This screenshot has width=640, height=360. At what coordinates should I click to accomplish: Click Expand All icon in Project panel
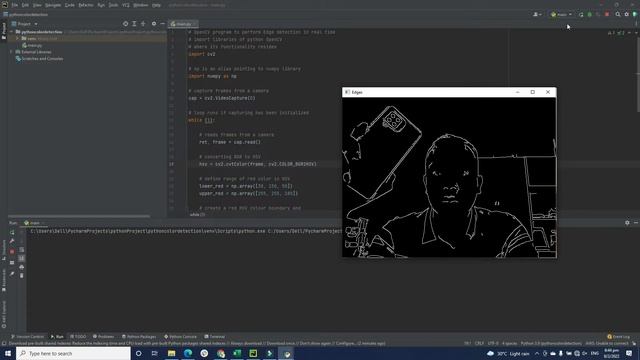click(134, 24)
